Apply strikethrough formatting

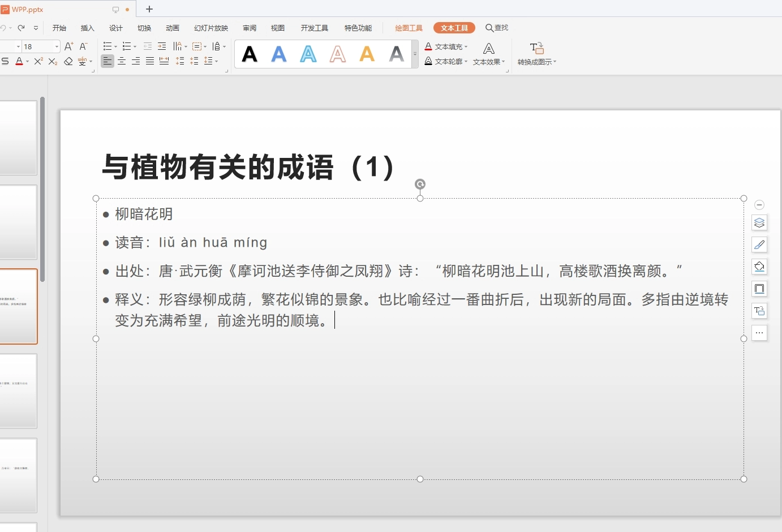[x=5, y=61]
